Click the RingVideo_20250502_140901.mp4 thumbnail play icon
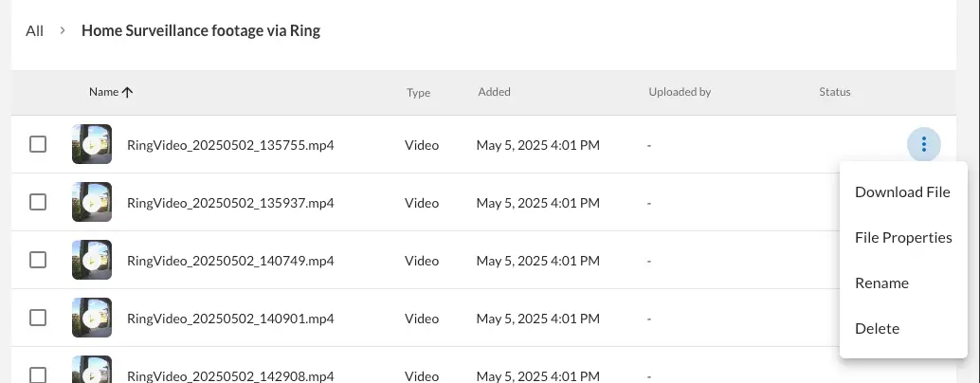This screenshot has height=383, width=980. 92,318
